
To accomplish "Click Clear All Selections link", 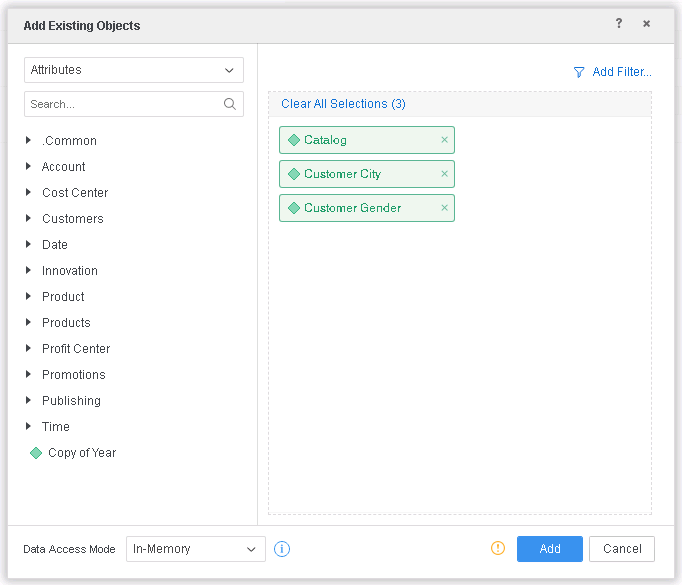I will 343,104.
